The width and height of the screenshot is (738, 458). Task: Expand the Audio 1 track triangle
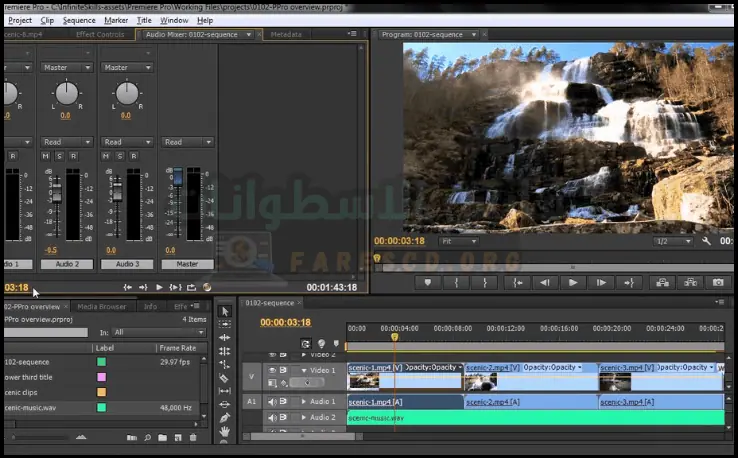(x=304, y=402)
